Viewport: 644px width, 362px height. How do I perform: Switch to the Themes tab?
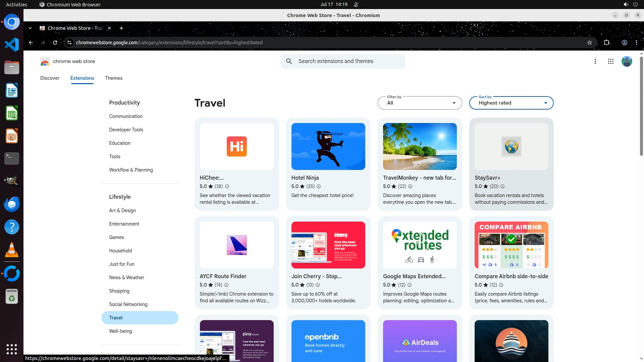pos(113,78)
